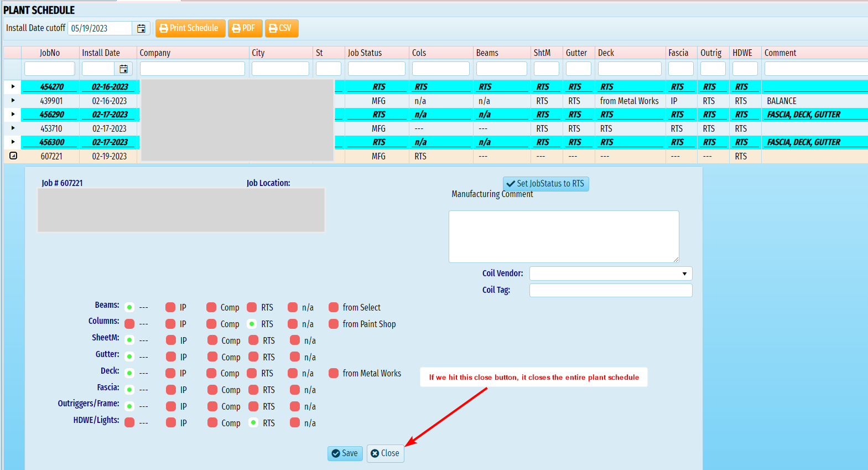Image resolution: width=868 pixels, height=470 pixels.
Task: Edit the Install Date cutoff field
Action: (100, 28)
